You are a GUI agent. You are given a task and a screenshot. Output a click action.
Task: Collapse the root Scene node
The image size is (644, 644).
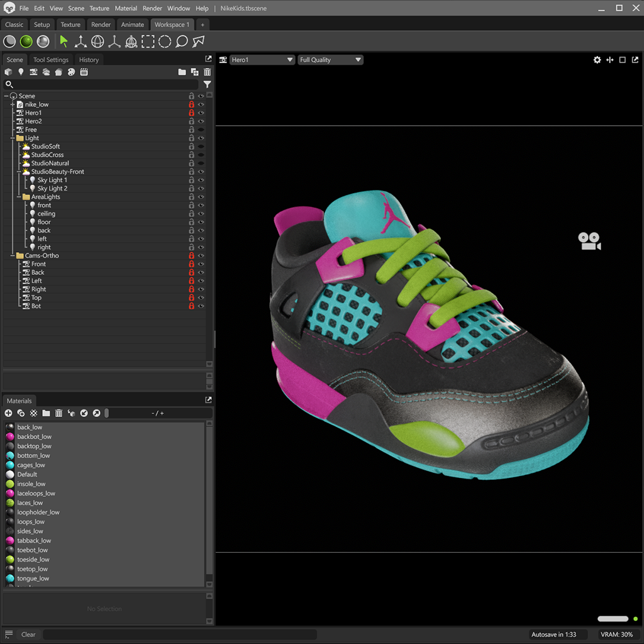point(6,96)
